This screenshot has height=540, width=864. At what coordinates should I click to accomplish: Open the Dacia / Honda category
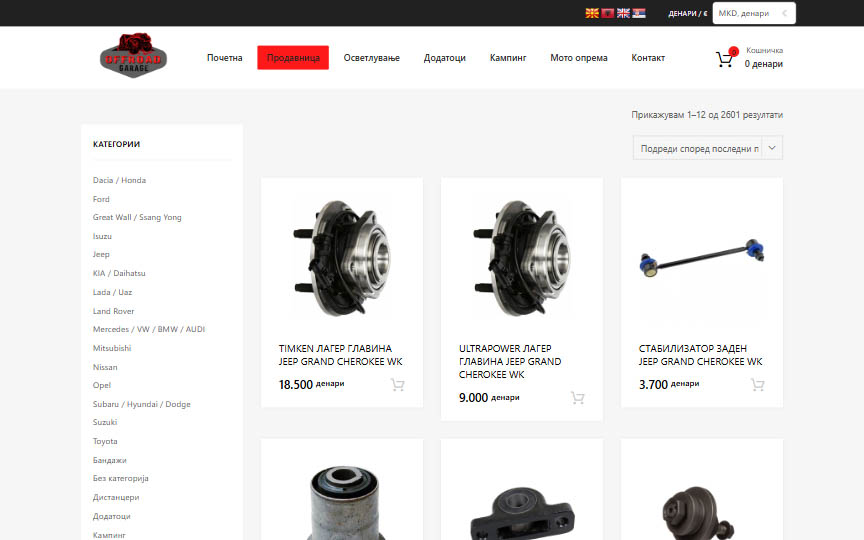pos(119,180)
